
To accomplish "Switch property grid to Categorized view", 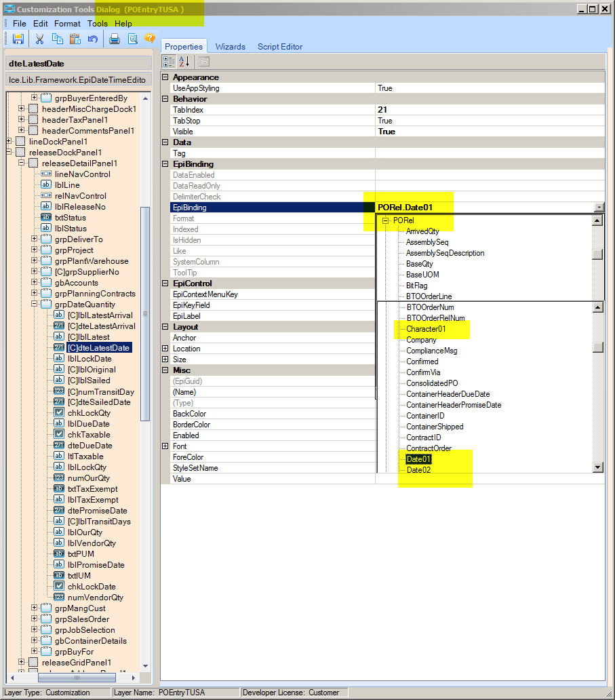I will (169, 62).
